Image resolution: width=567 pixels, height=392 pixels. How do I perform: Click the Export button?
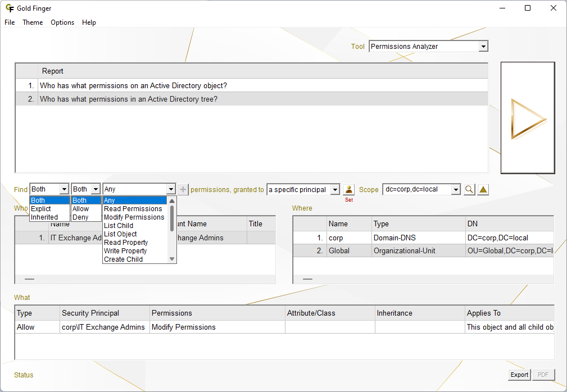coord(519,375)
